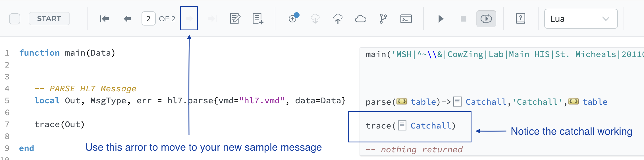Click the cloud upload icon
This screenshot has width=644, height=160.
[x=338, y=19]
